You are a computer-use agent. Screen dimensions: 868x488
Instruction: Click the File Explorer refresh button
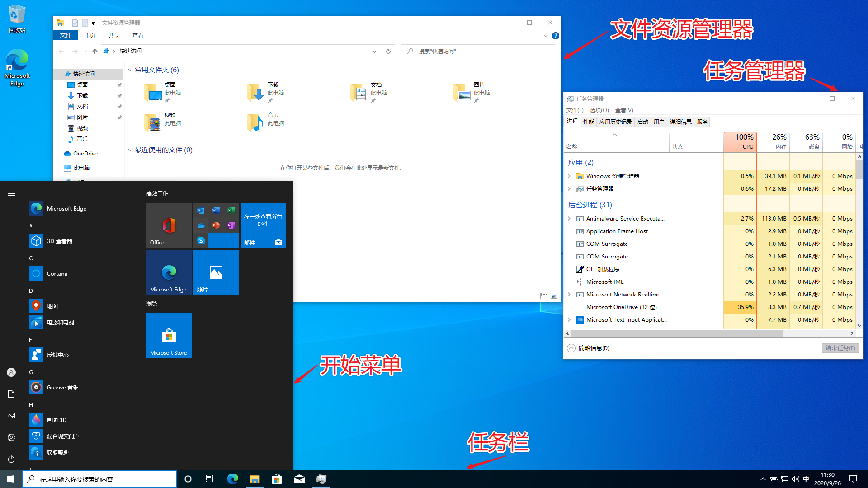388,51
